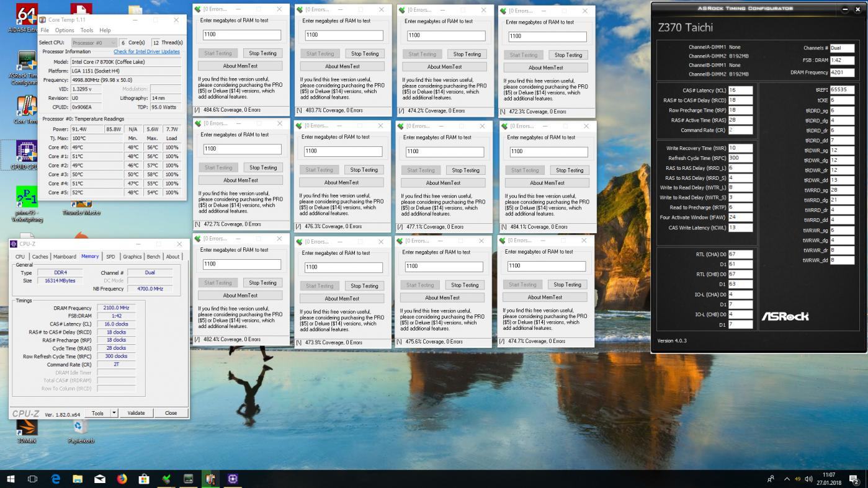Click the Validate button in CPU-Z
868x488 pixels.
point(136,413)
